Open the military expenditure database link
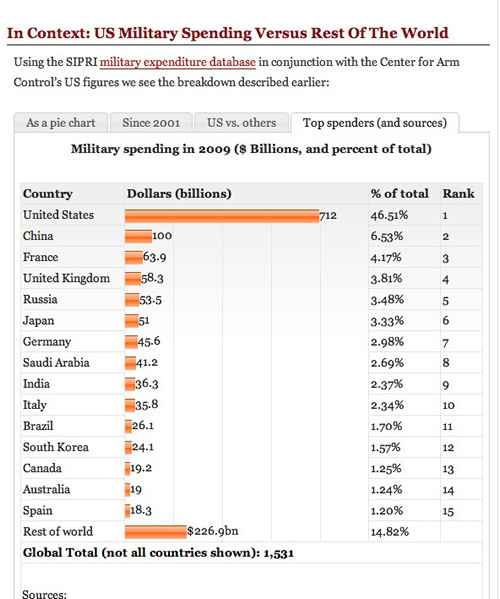Viewport: 500px width, 599px height. point(178,62)
